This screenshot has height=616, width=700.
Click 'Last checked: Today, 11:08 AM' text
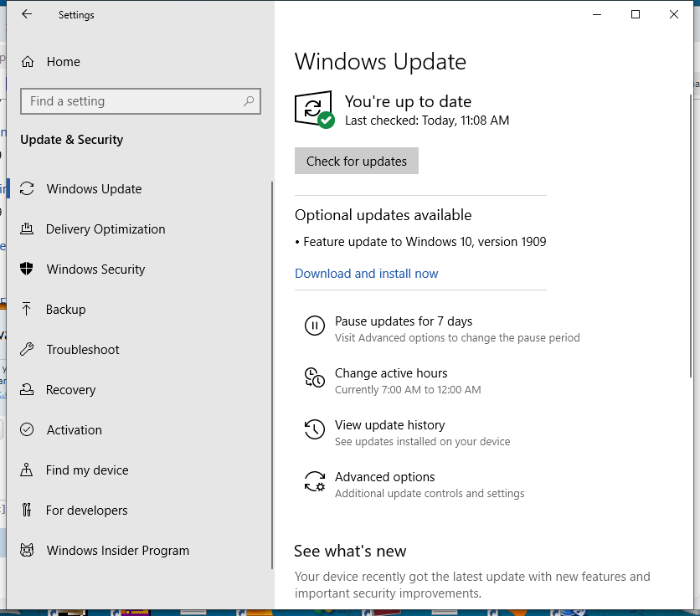427,120
